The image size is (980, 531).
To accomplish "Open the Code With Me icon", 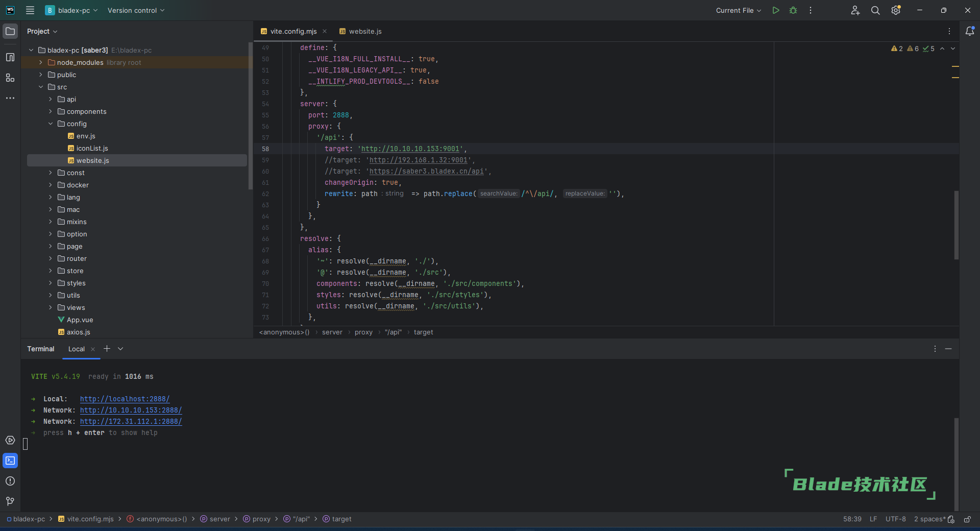I will pos(855,10).
